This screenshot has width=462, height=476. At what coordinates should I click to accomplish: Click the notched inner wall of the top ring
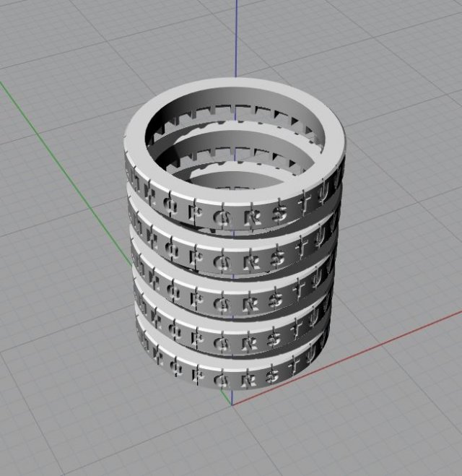(238, 116)
